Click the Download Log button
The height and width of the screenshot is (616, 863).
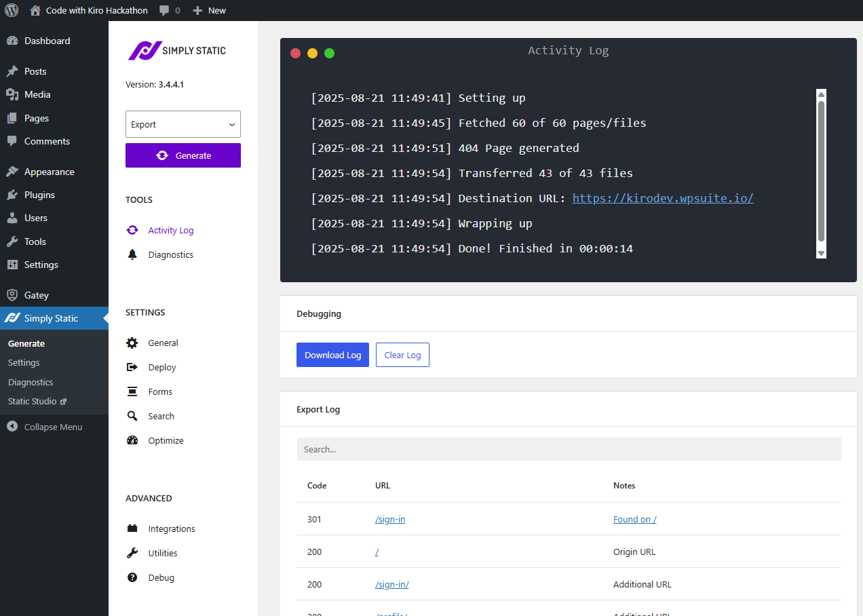click(x=332, y=355)
